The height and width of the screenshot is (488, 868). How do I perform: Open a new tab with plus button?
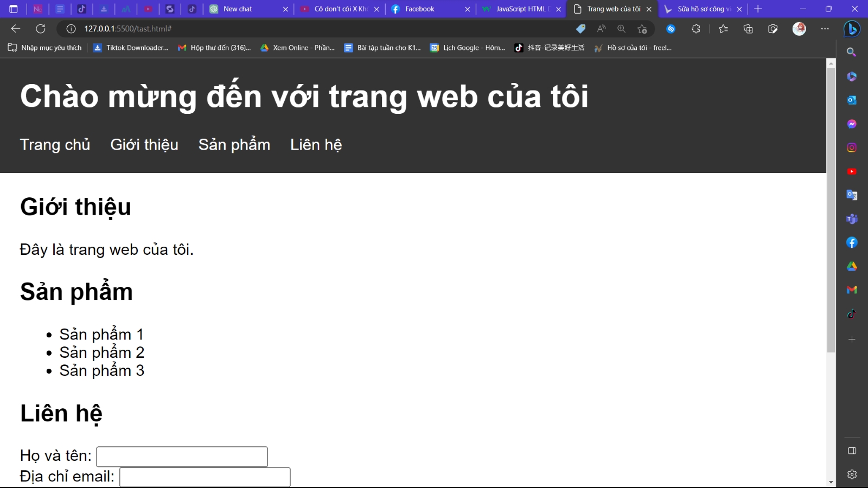pos(758,9)
